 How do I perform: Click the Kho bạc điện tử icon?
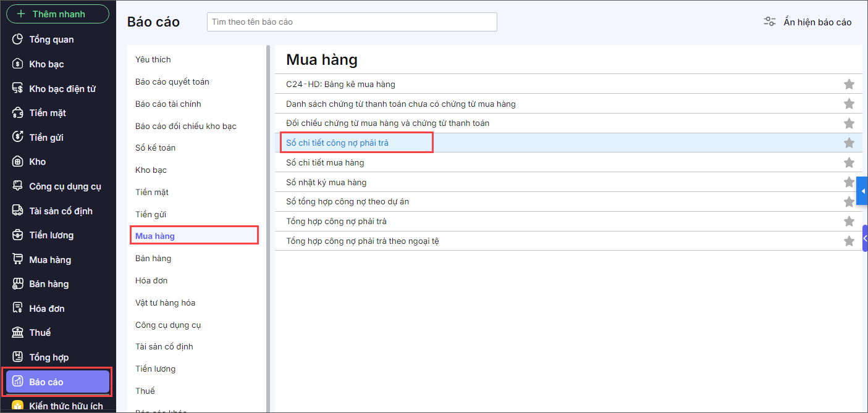pyautogui.click(x=18, y=88)
